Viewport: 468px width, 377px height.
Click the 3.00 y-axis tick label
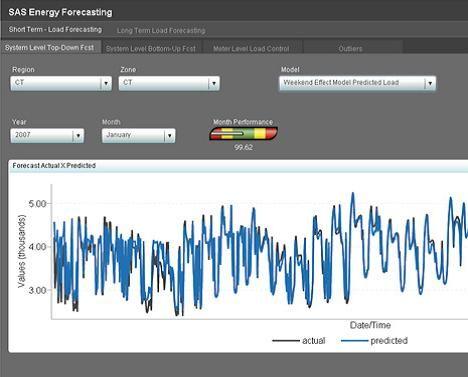37,290
